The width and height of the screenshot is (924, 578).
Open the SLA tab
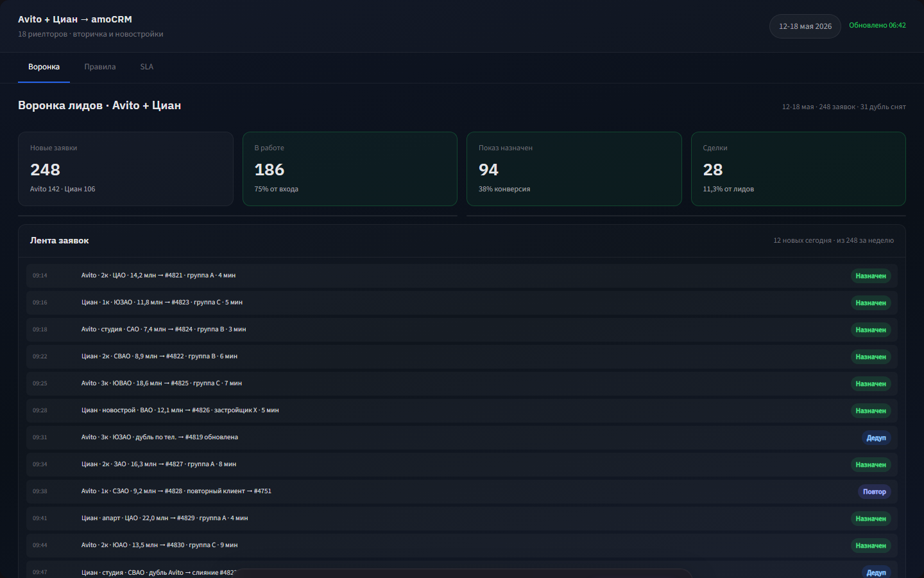point(147,67)
